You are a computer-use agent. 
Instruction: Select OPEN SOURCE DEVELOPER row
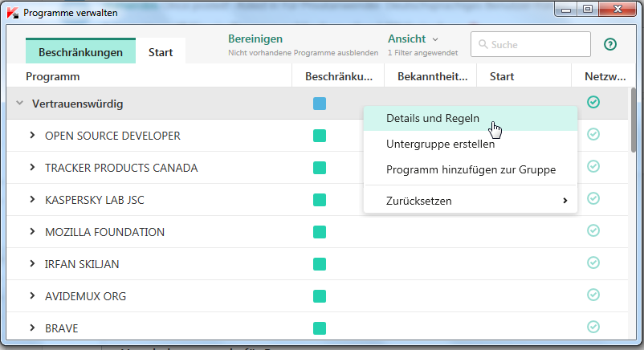point(317,136)
